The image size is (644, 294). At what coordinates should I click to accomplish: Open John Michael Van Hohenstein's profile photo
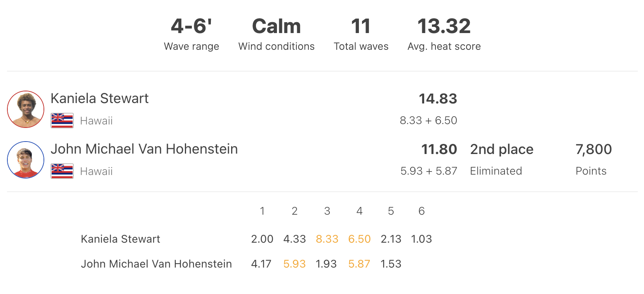[x=26, y=160]
